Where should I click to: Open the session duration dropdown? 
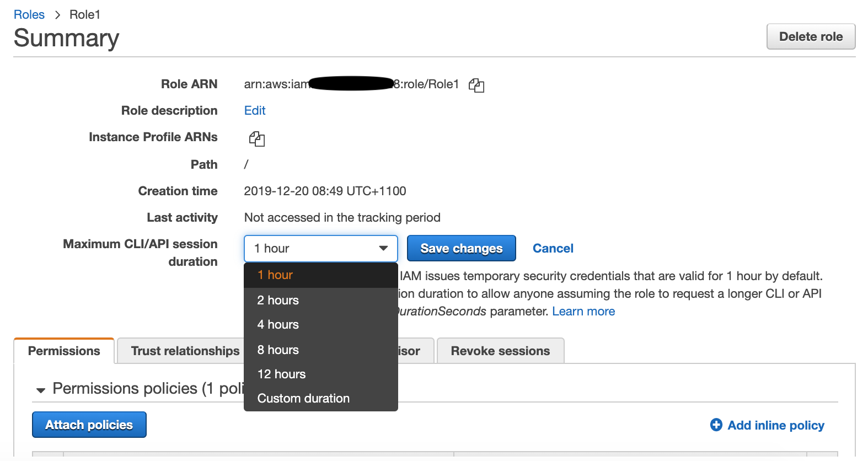[320, 249]
